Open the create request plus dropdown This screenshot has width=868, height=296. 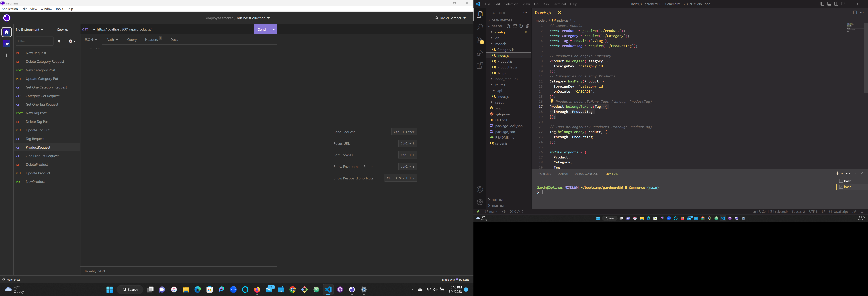point(72,41)
